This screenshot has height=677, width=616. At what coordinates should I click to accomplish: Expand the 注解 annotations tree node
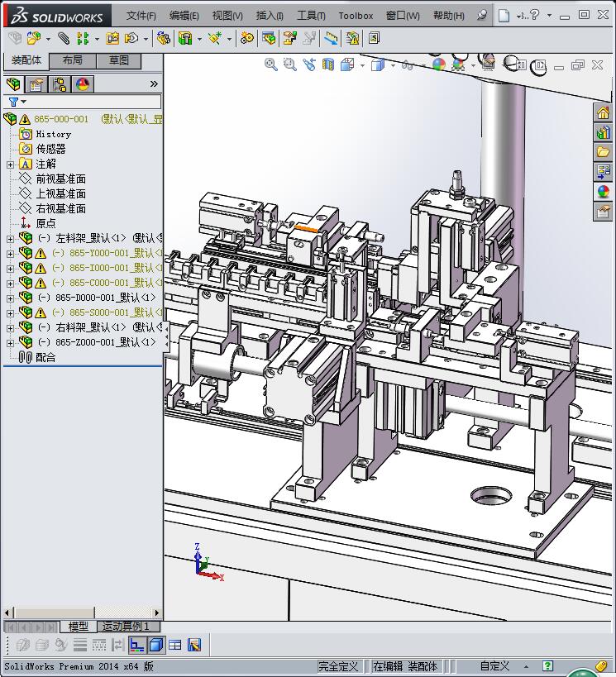(10, 164)
